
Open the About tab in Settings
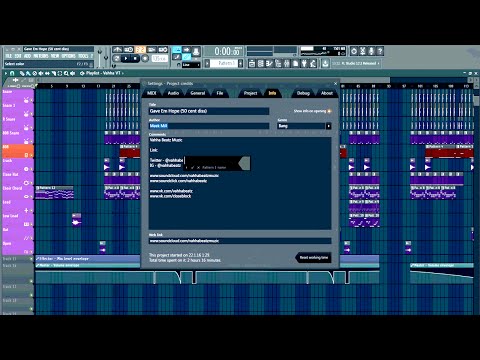coord(327,93)
